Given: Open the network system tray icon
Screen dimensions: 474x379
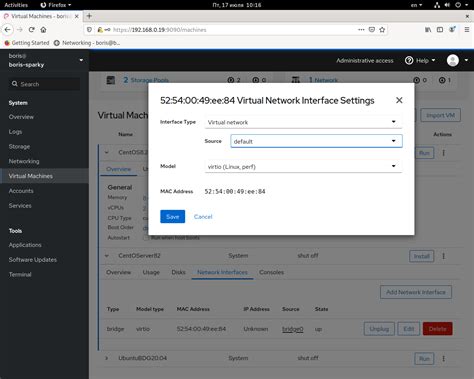Looking at the screenshot, I should pos(437,5).
